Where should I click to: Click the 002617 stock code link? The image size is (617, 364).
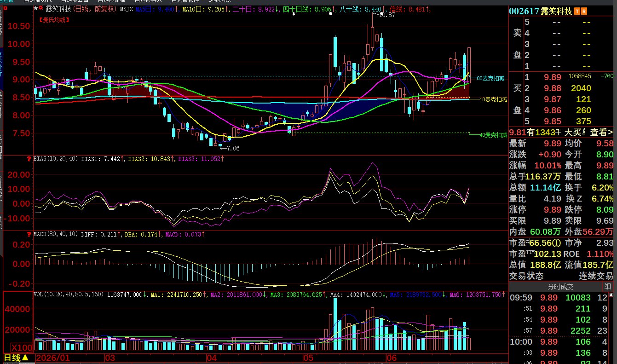(x=523, y=11)
